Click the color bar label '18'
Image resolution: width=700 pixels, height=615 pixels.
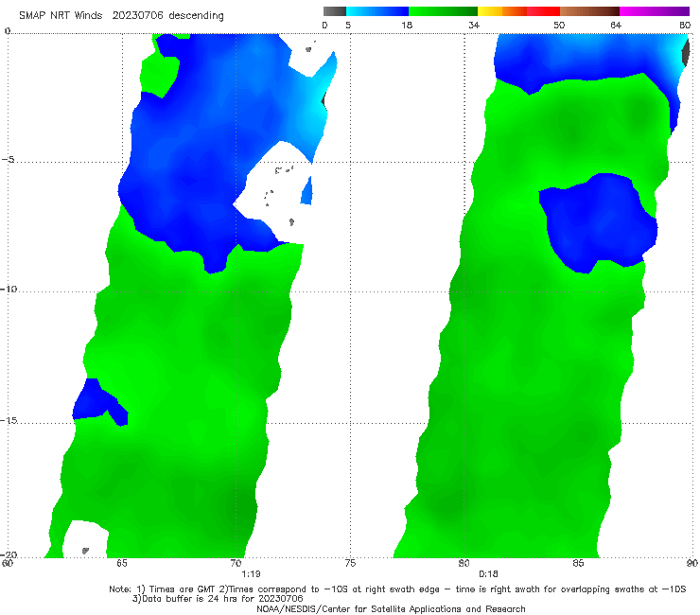[x=407, y=26]
